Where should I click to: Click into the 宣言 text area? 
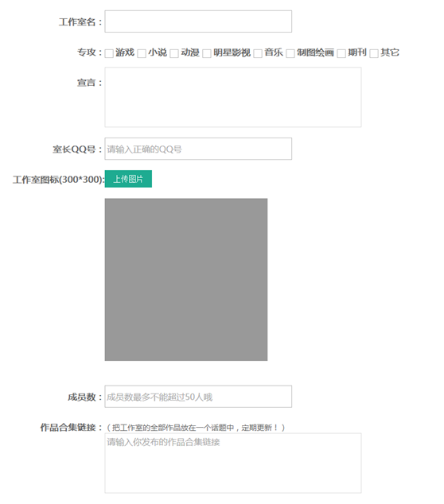click(233, 97)
